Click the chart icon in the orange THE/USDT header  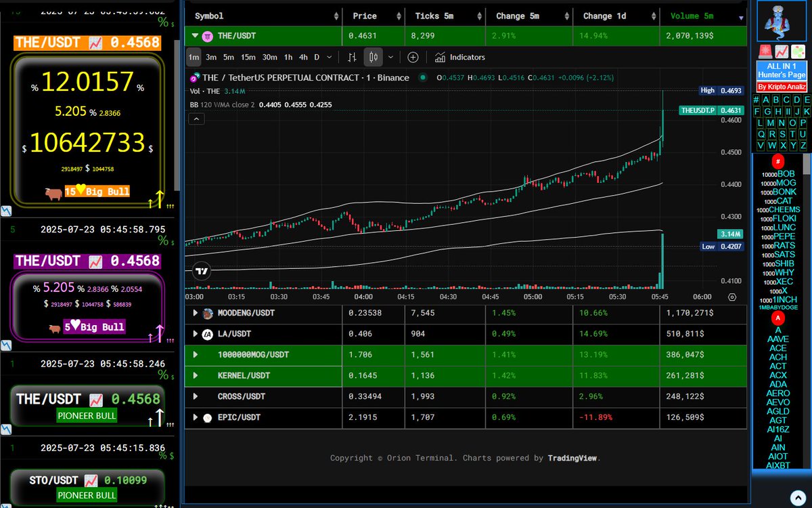click(x=95, y=43)
